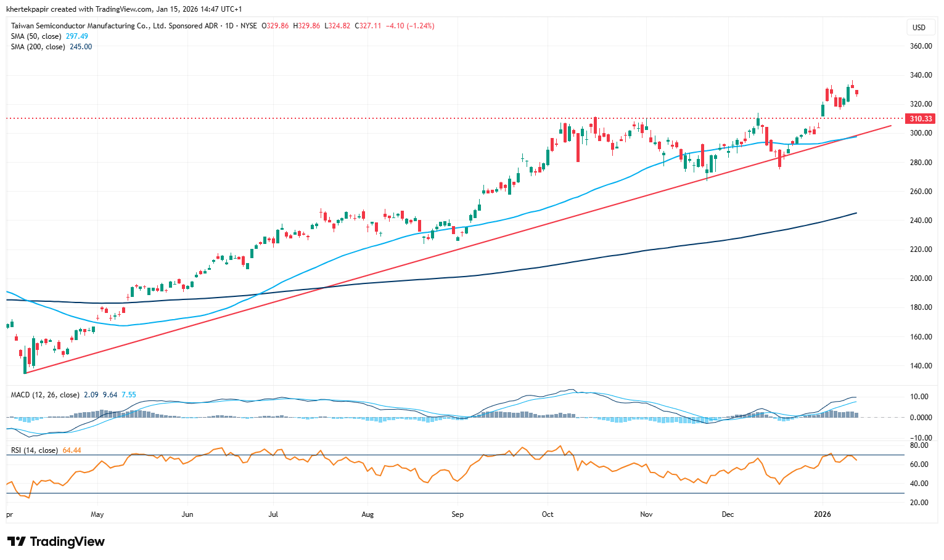Image resolution: width=944 pixels, height=560 pixels.
Task: Open the USD currency selector
Action: pos(919,27)
